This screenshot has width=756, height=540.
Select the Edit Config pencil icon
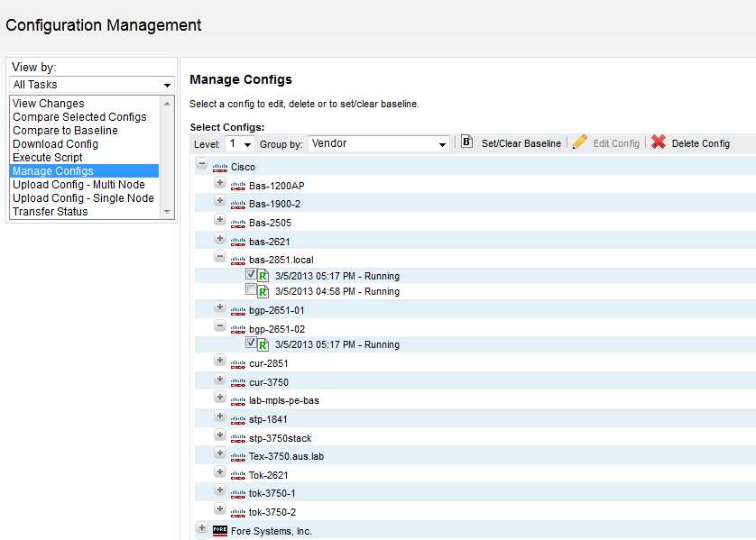pos(580,143)
